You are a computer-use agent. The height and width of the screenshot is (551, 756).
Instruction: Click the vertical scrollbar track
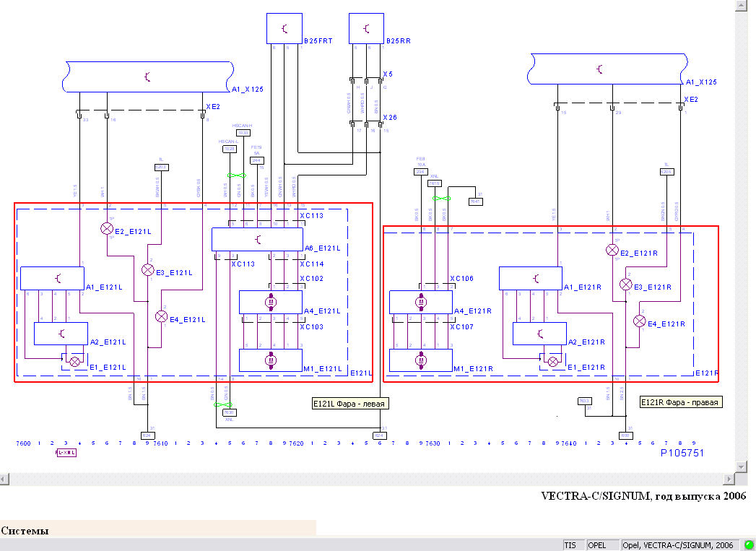click(741, 235)
